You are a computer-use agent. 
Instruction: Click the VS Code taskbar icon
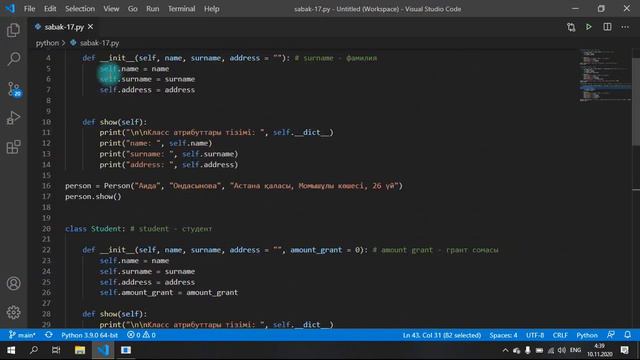click(103, 350)
